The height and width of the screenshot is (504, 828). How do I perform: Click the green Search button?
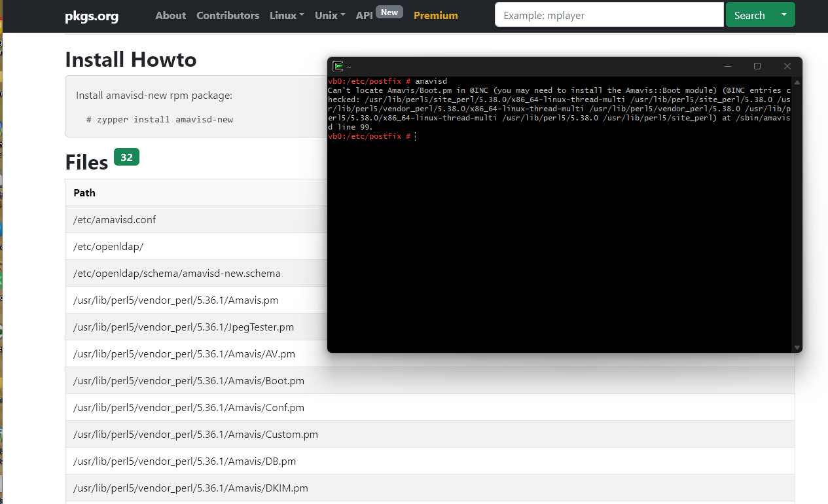point(749,14)
